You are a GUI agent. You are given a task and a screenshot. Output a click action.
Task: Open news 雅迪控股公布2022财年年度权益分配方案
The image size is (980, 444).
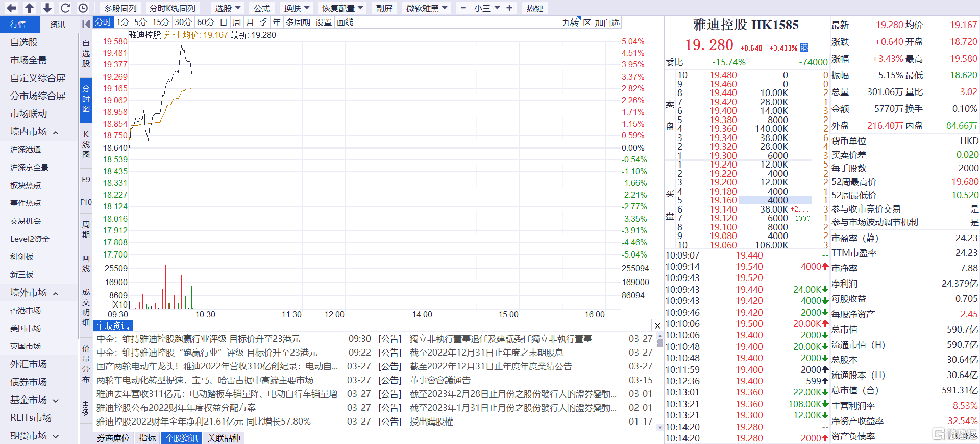pos(176,408)
